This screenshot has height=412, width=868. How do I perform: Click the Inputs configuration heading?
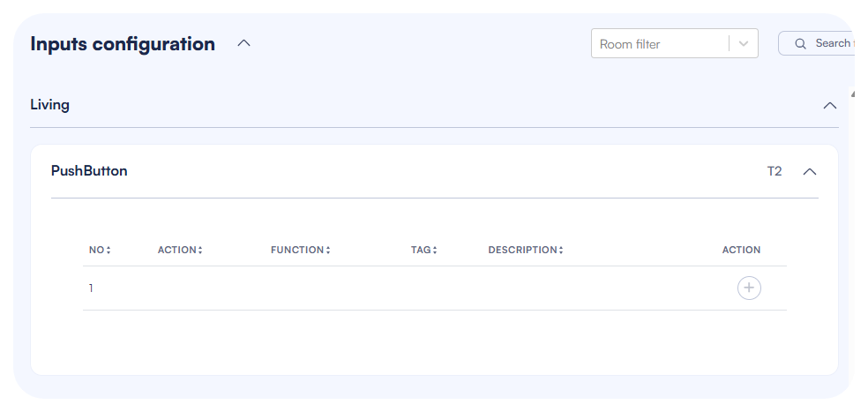[123, 43]
